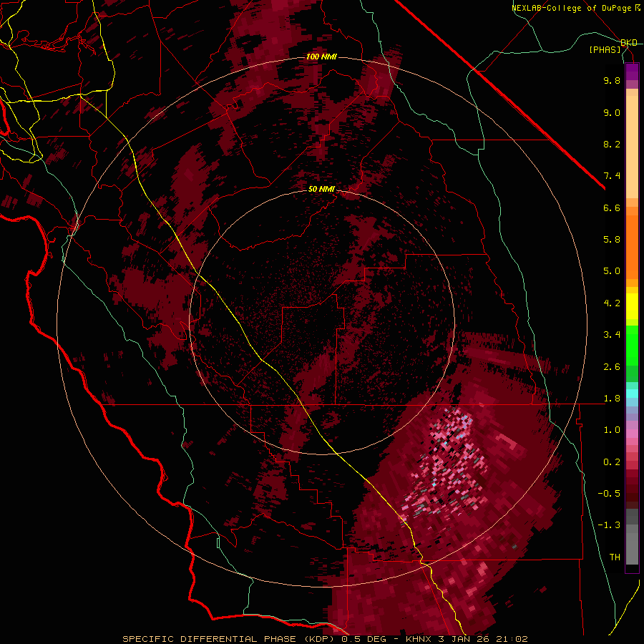Screen dimensions: 644x644
Task: Click the -0.5 scale value
Action: pos(609,494)
